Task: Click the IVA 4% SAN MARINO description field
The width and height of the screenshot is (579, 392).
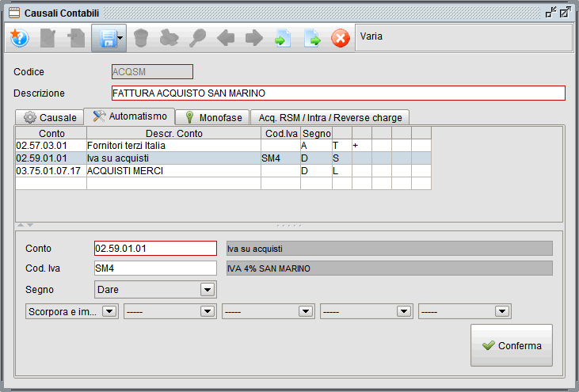Action: click(390, 268)
